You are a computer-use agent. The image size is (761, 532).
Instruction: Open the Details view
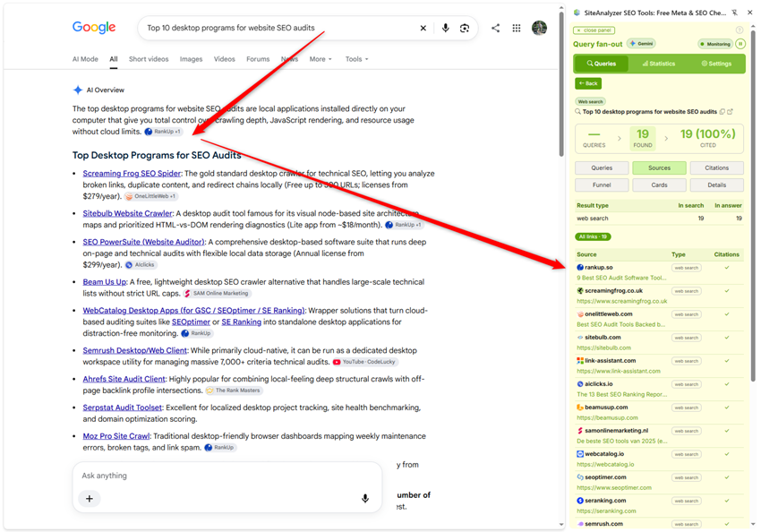(717, 184)
